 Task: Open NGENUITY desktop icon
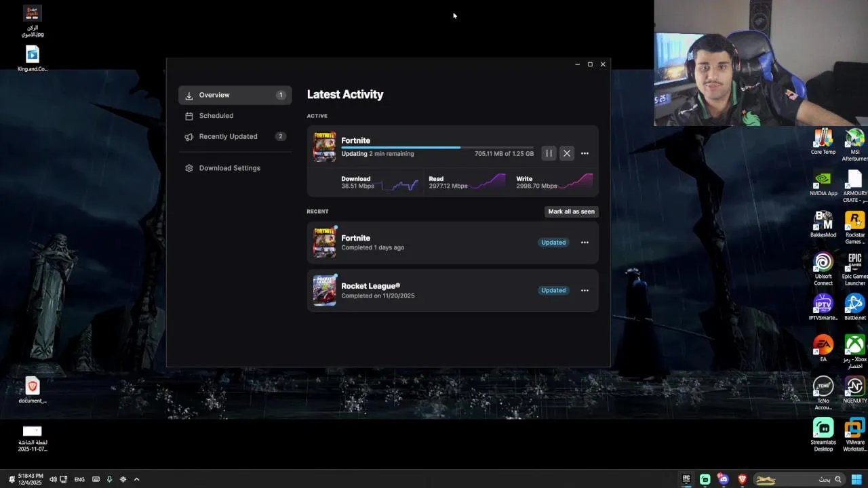[x=854, y=390]
